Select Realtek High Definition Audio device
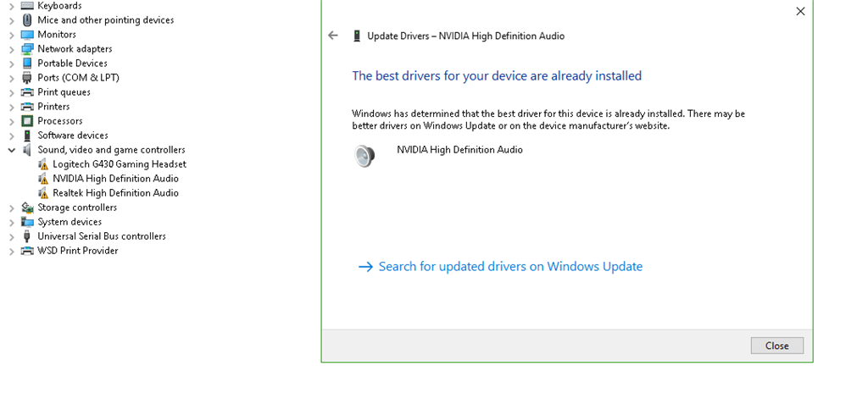 (x=115, y=193)
